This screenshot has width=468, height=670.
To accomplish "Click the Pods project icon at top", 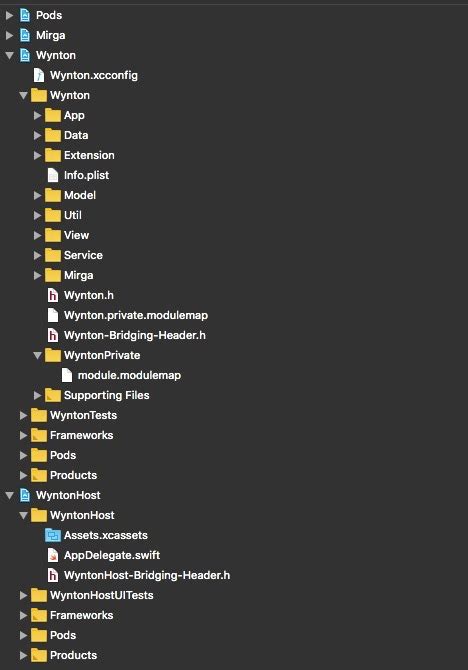I will point(25,15).
